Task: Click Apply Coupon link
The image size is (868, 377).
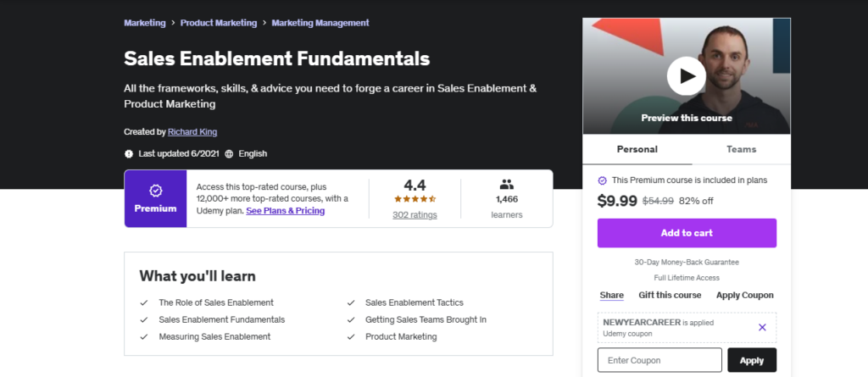Action: pyautogui.click(x=745, y=295)
